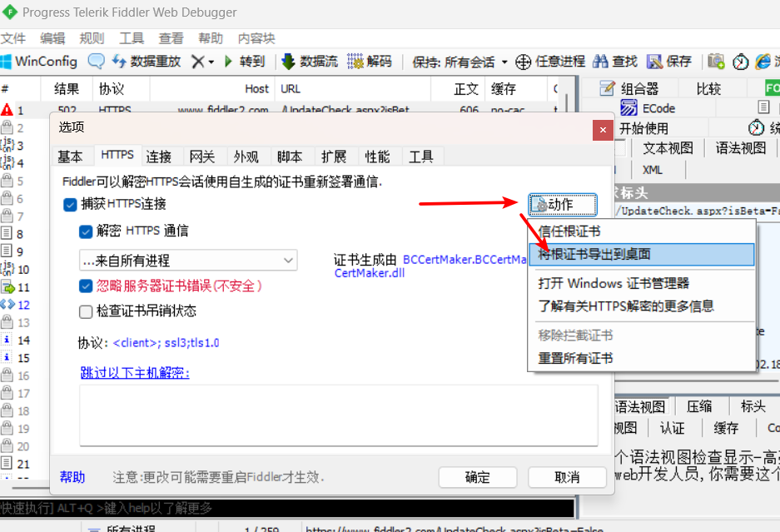Click the 确定 button in options dialog
The width and height of the screenshot is (780, 532).
478,477
